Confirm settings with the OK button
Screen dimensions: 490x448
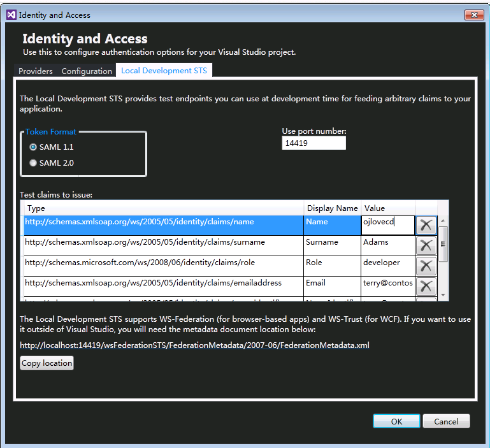tap(396, 421)
